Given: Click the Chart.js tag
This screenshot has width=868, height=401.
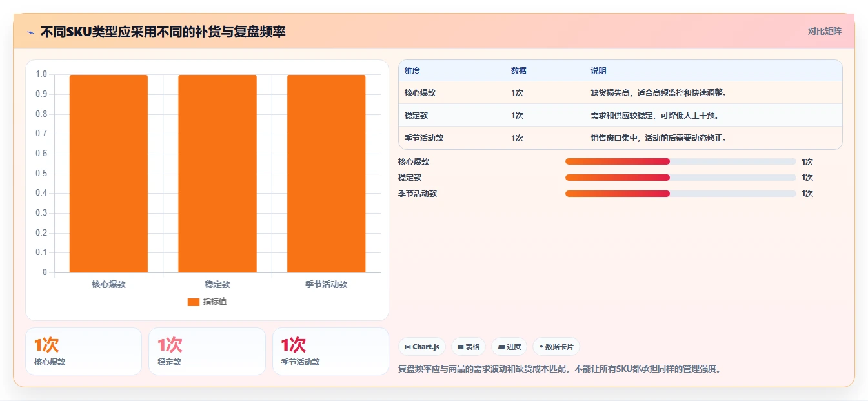Looking at the screenshot, I should (x=422, y=347).
